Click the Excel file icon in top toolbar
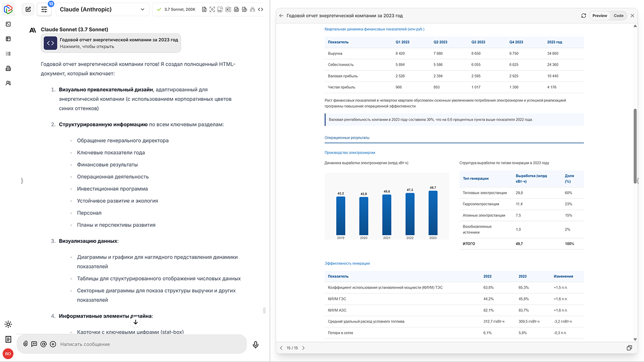644x362 pixels. pyautogui.click(x=228, y=9)
